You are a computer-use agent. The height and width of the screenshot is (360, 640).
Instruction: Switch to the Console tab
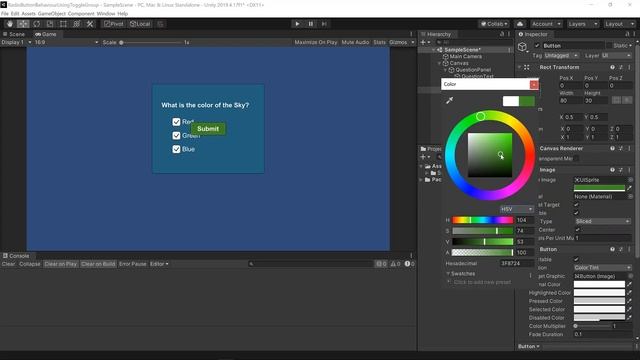coord(16,256)
